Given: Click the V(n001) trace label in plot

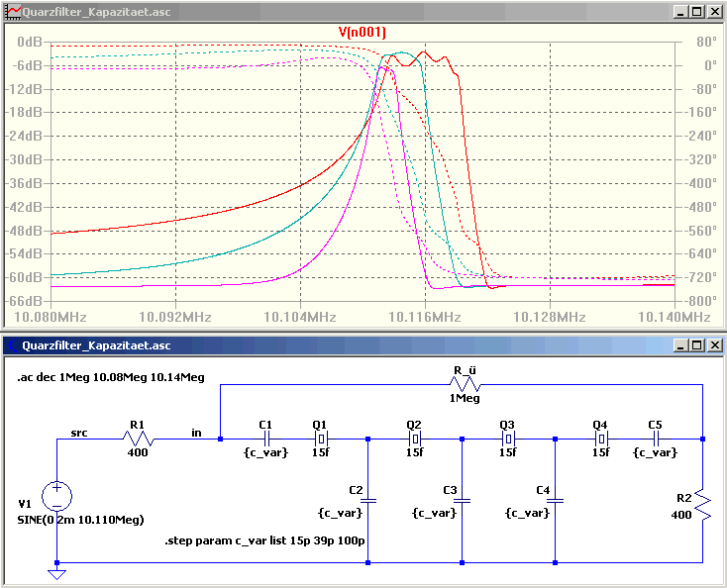Looking at the screenshot, I should pyautogui.click(x=362, y=32).
